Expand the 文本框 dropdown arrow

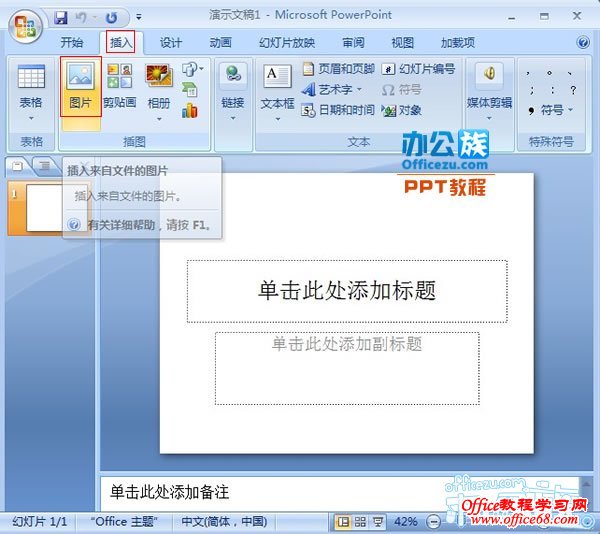click(278, 119)
